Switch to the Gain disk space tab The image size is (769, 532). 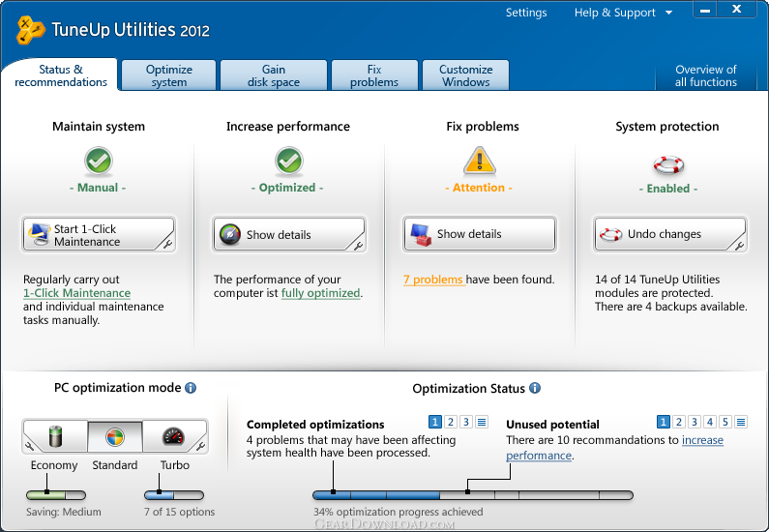coord(274,75)
